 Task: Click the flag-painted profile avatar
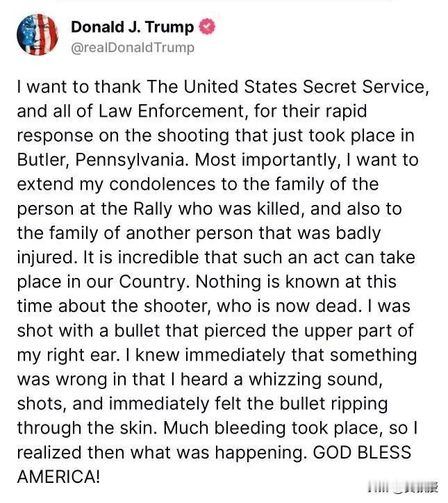[x=38, y=35]
